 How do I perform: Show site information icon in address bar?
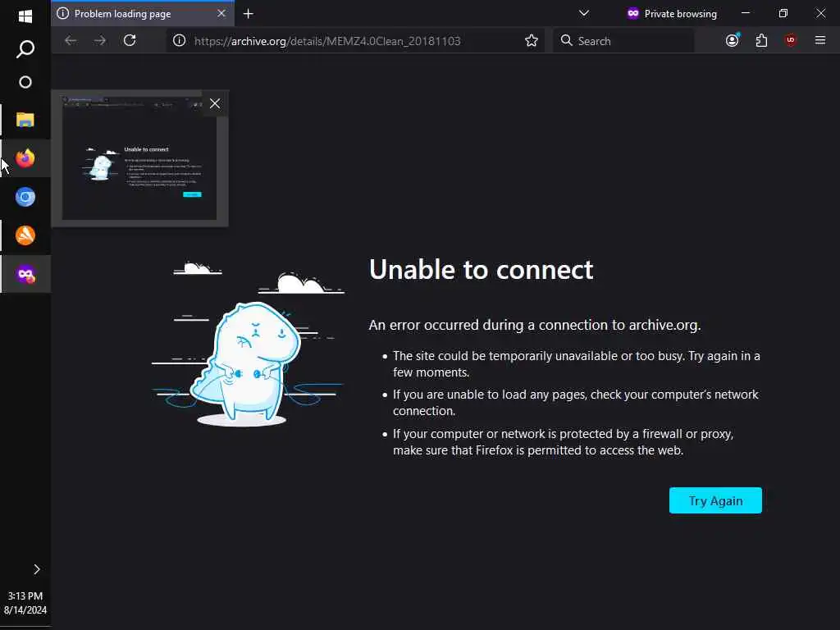tap(180, 41)
